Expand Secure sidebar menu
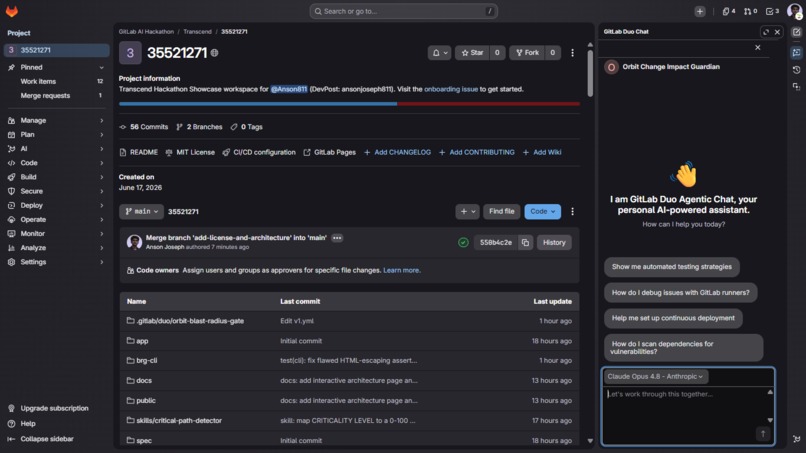 [x=56, y=191]
